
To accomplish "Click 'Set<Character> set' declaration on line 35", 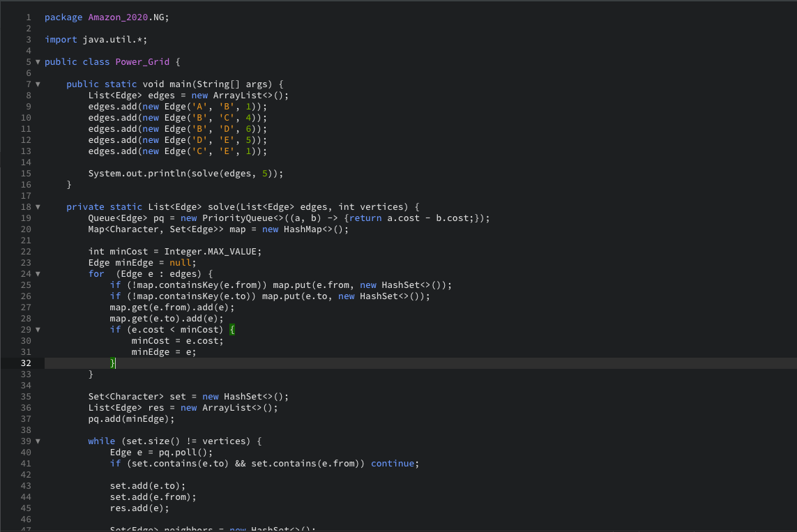I will tap(137, 397).
